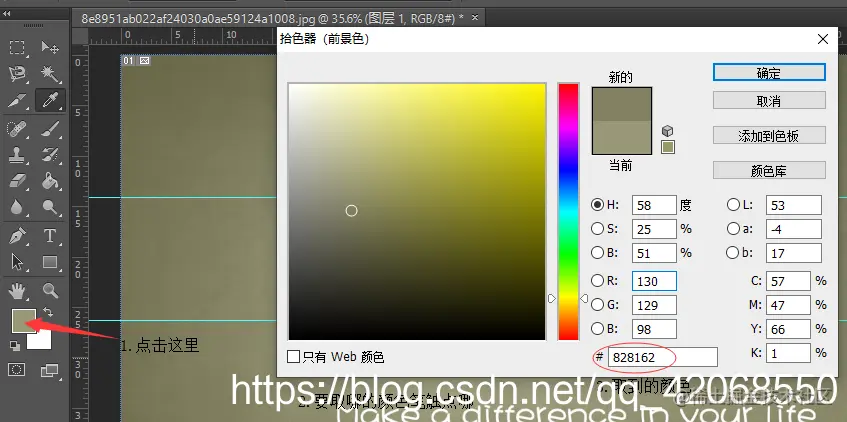Click the C field showing 57
This screenshot has height=422, width=847.
click(x=788, y=281)
